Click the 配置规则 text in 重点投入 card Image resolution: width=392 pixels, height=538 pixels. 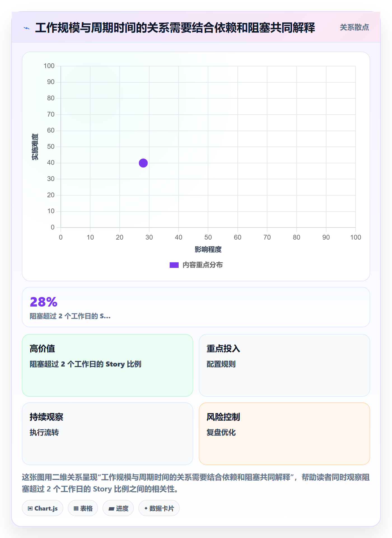pyautogui.click(x=221, y=364)
